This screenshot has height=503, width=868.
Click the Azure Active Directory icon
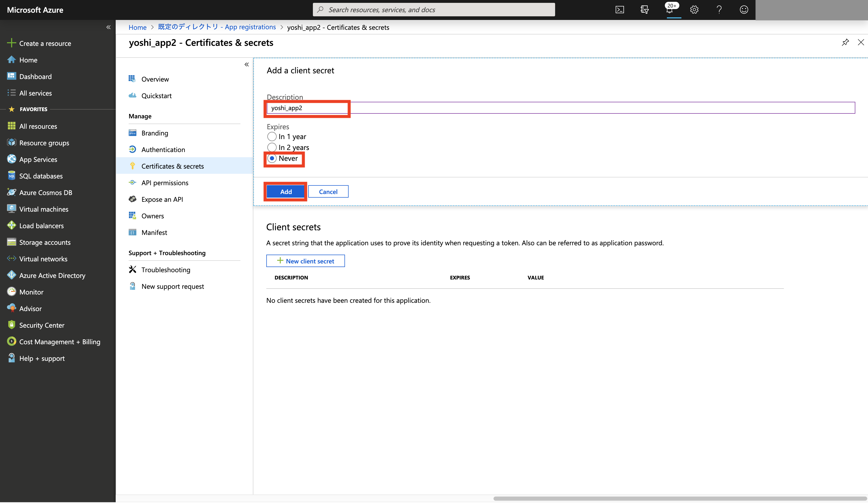coord(11,275)
